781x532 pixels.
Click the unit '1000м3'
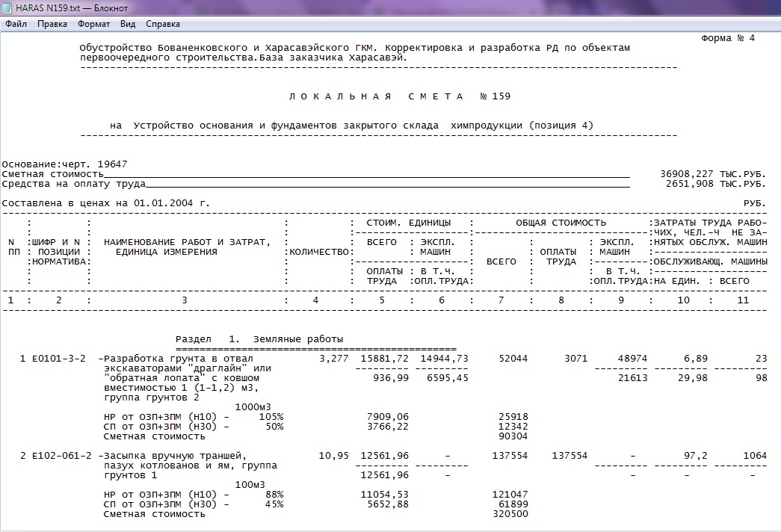tap(253, 407)
